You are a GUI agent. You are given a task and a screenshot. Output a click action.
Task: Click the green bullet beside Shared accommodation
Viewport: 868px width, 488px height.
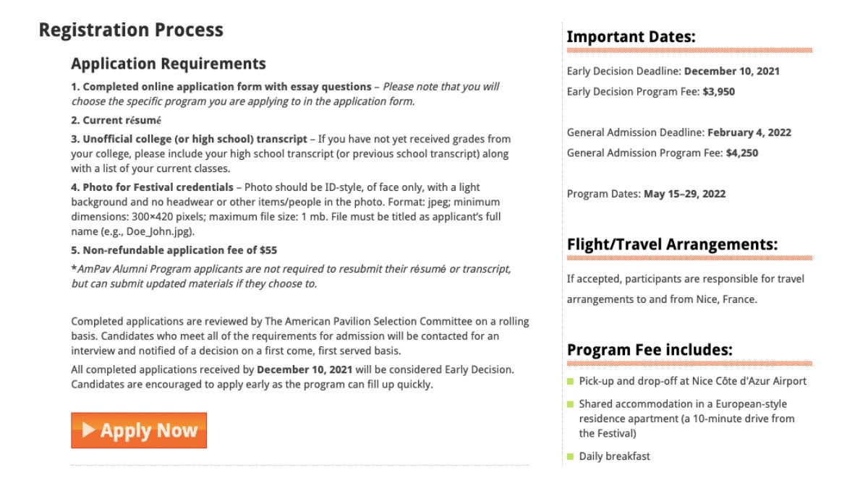pos(570,404)
